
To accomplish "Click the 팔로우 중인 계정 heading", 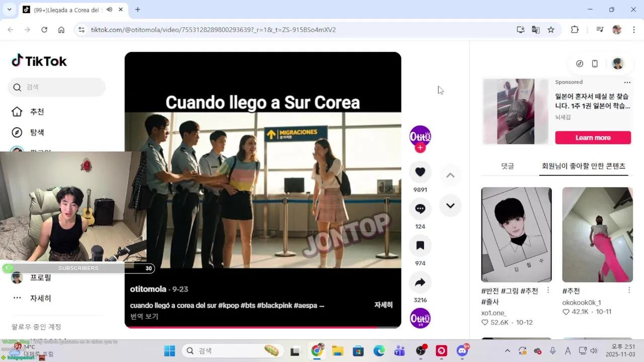I will tap(36, 327).
